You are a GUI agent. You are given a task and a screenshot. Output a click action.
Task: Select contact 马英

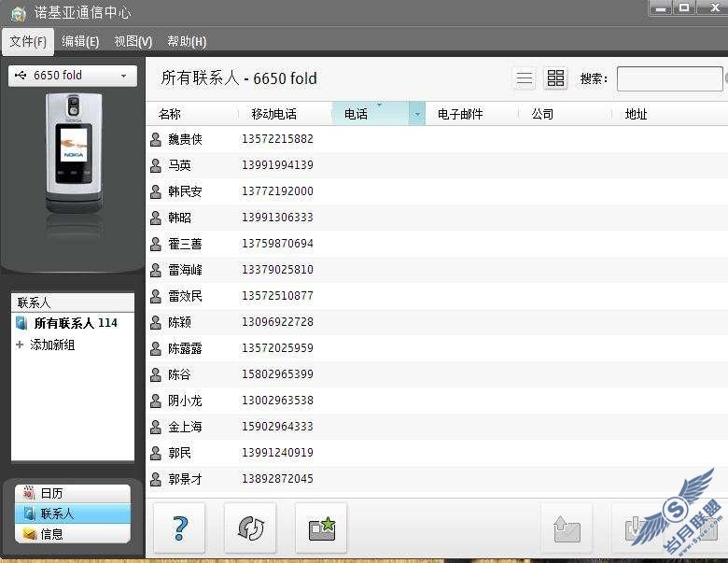pyautogui.click(x=179, y=165)
